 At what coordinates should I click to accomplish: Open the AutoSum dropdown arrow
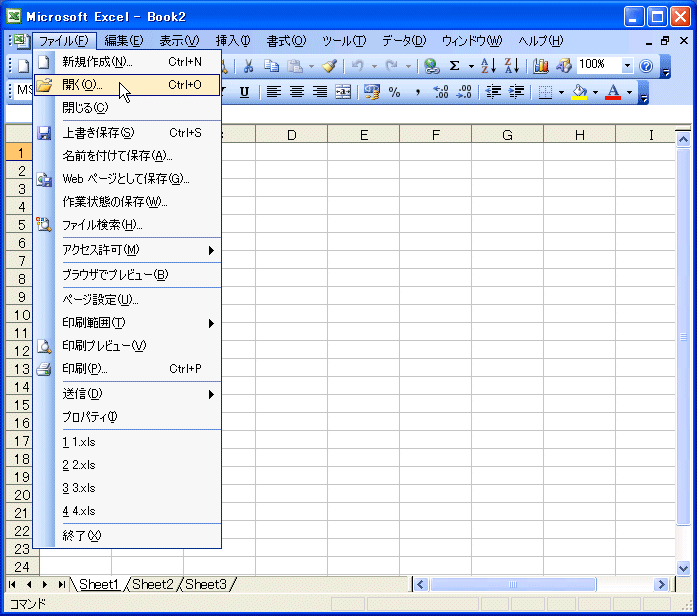[x=471, y=66]
